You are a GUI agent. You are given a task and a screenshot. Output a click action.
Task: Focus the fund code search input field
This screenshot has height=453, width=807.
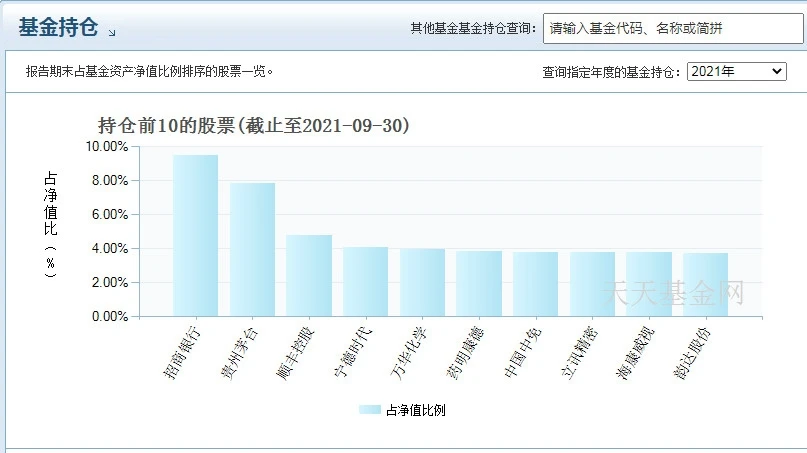click(x=673, y=28)
